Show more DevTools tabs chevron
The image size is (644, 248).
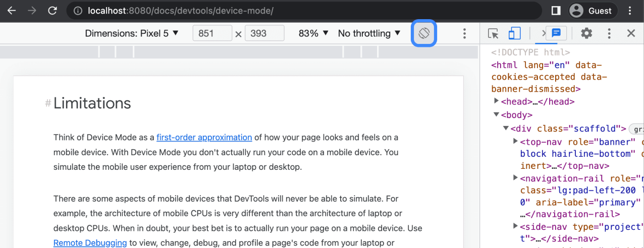click(543, 34)
